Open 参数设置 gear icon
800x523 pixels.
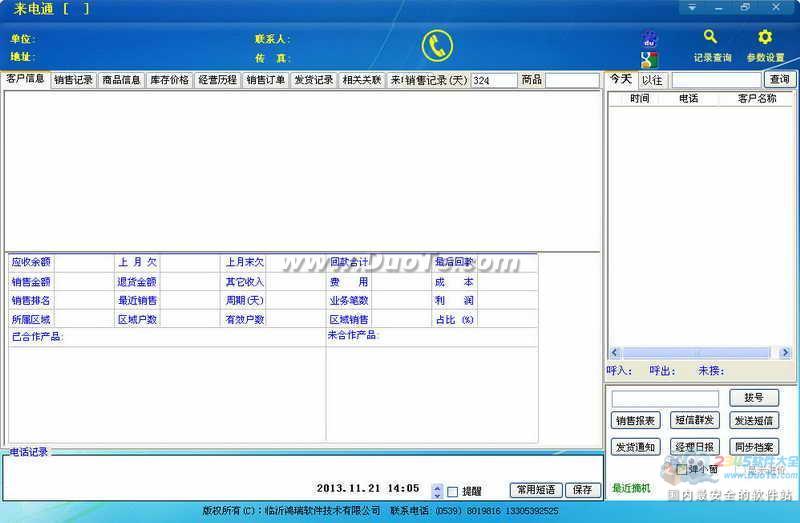click(x=764, y=37)
